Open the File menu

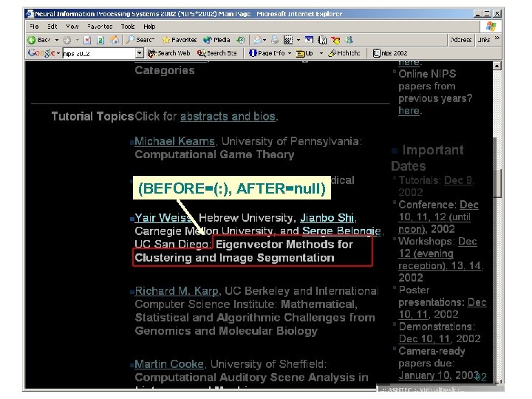34,27
